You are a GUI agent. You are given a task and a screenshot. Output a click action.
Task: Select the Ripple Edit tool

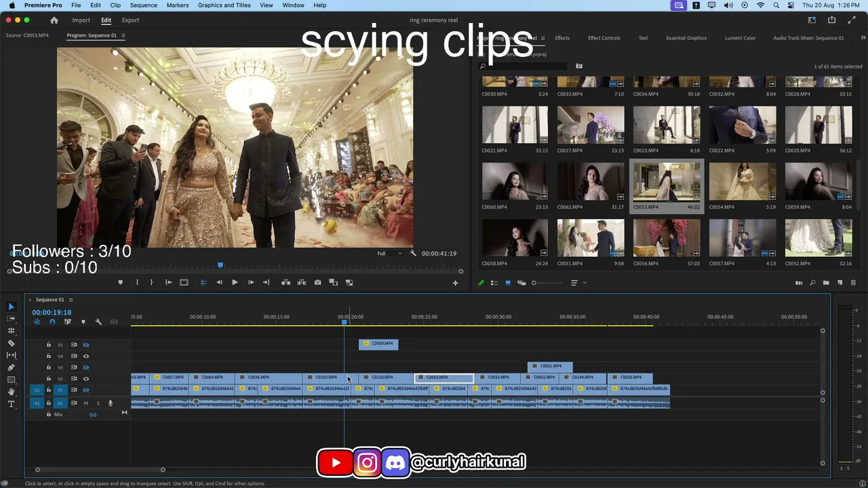coord(11,331)
